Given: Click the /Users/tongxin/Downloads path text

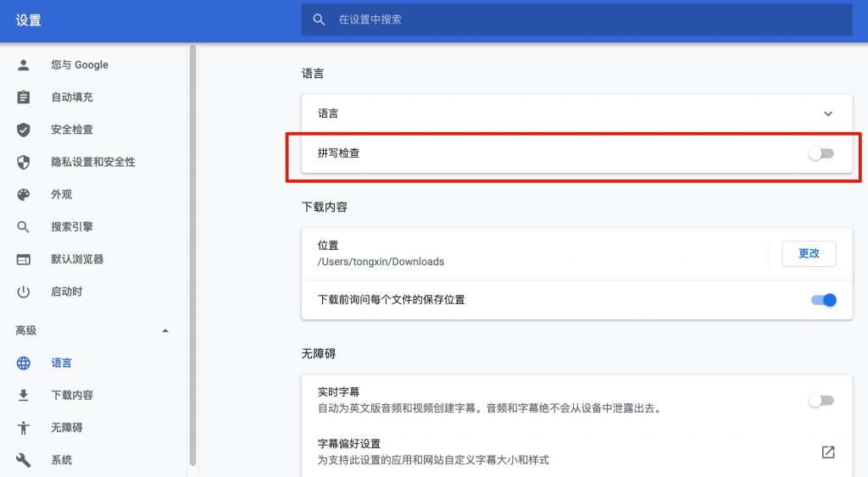Looking at the screenshot, I should pyautogui.click(x=381, y=262).
